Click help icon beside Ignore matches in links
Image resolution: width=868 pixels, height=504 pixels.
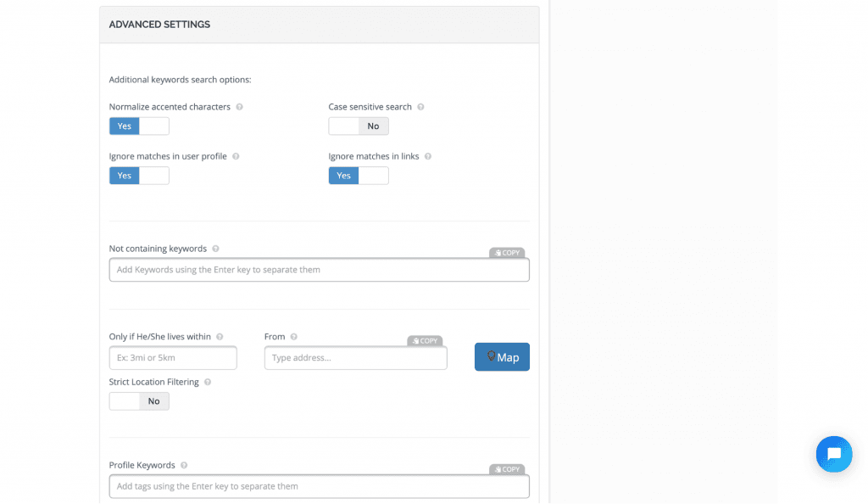pyautogui.click(x=428, y=156)
